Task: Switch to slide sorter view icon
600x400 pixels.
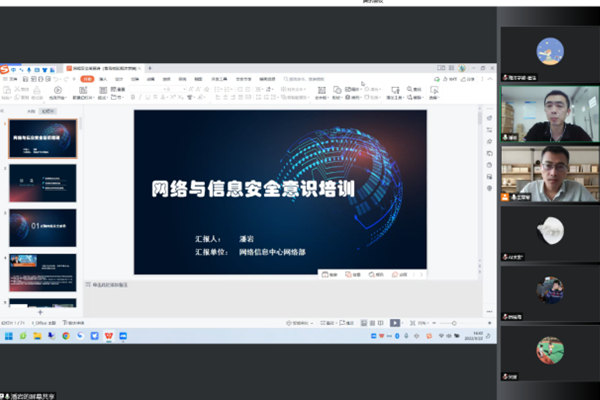Action: (372, 323)
